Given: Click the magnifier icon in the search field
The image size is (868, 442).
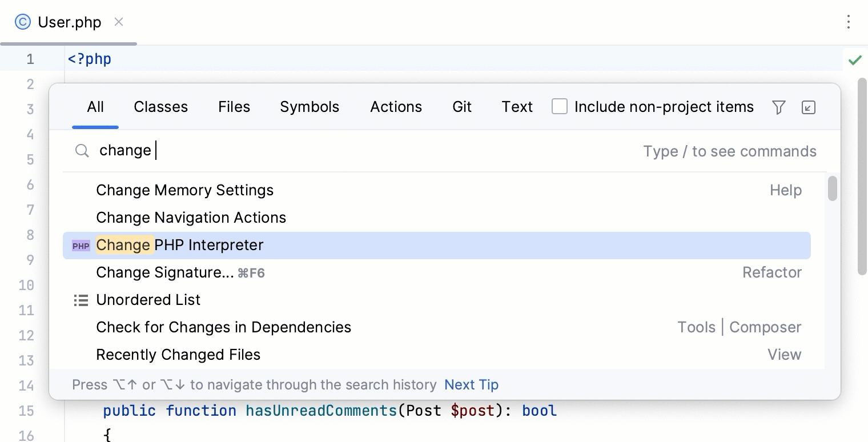Looking at the screenshot, I should point(82,150).
